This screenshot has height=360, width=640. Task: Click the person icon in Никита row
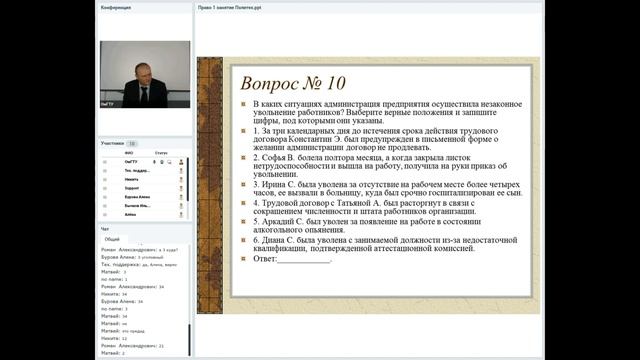pyautogui.click(x=181, y=180)
